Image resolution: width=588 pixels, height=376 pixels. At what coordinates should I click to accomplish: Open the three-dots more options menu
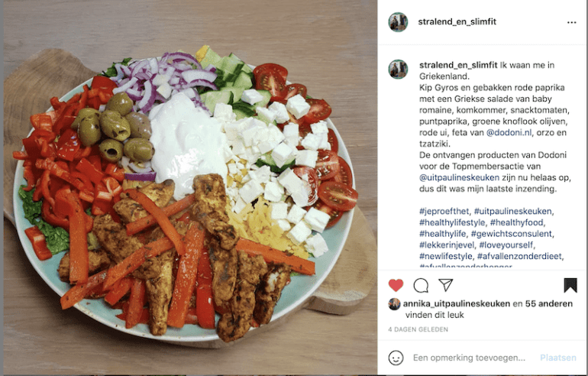point(571,22)
